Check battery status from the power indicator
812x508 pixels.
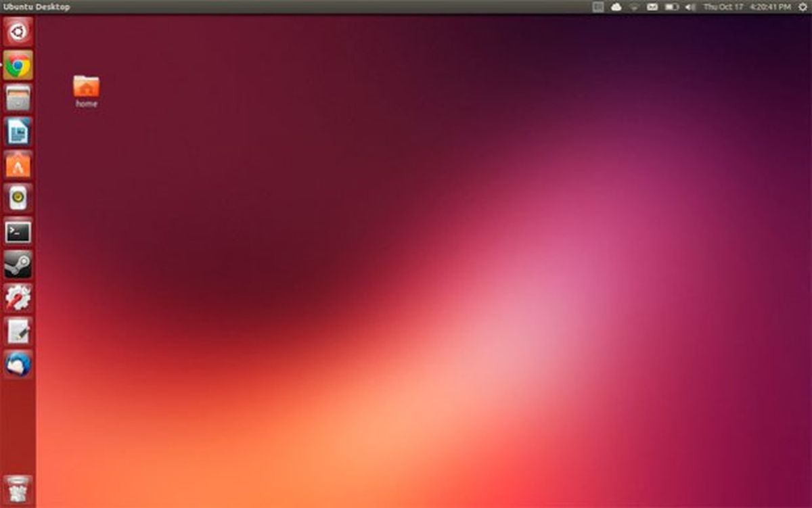(671, 7)
